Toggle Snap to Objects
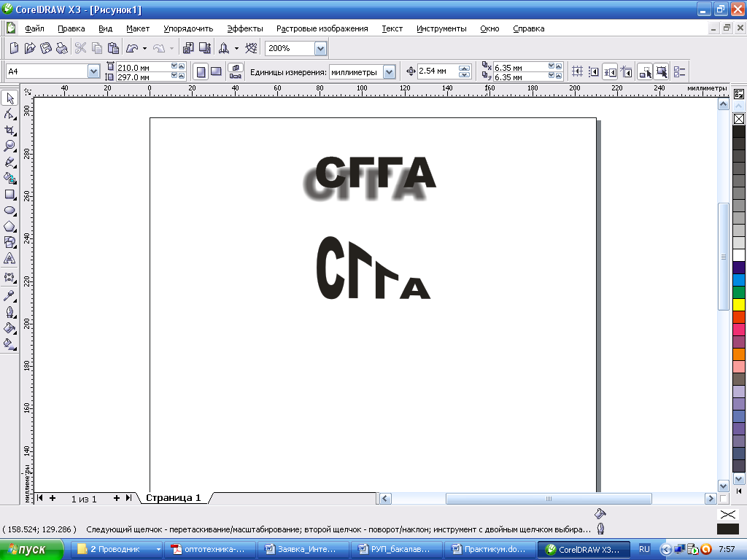Image resolution: width=747 pixels, height=560 pixels. coord(610,72)
